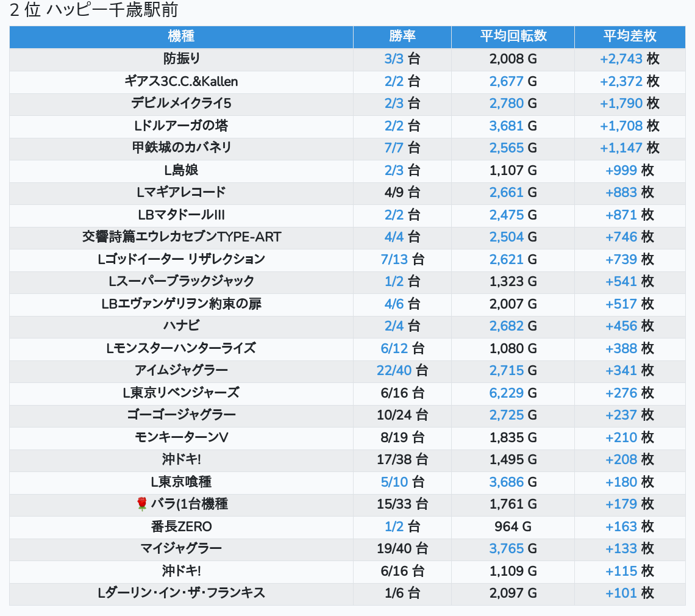This screenshot has width=695, height=616.
Task: Click the +746 枚 difference value
Action: click(629, 237)
